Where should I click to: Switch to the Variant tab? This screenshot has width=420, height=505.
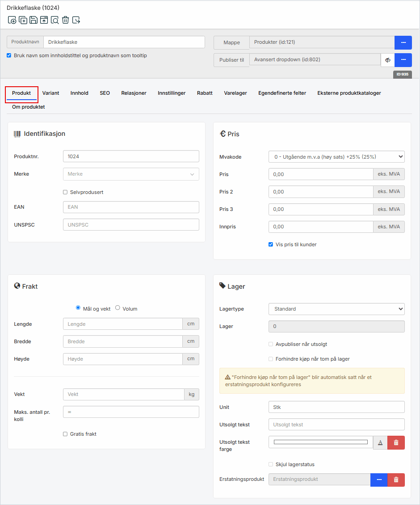tap(50, 93)
